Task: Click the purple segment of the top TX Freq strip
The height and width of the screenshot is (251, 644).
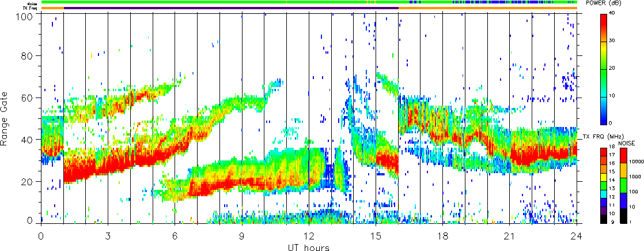Action: [x=231, y=8]
